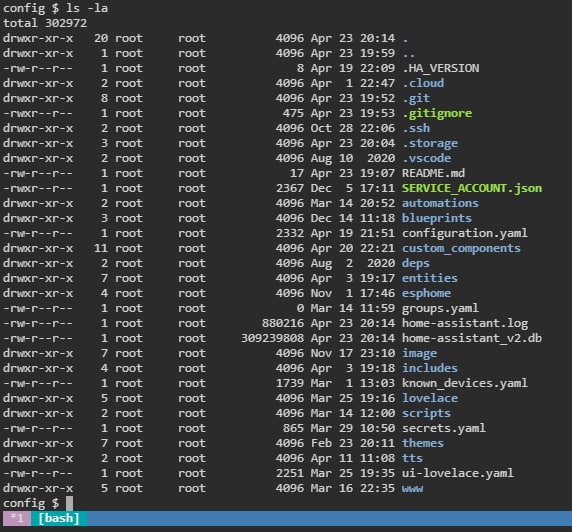Viewport: 572px width, 532px height.
Task: Click the 'ls -la' command text
Action: click(87, 8)
